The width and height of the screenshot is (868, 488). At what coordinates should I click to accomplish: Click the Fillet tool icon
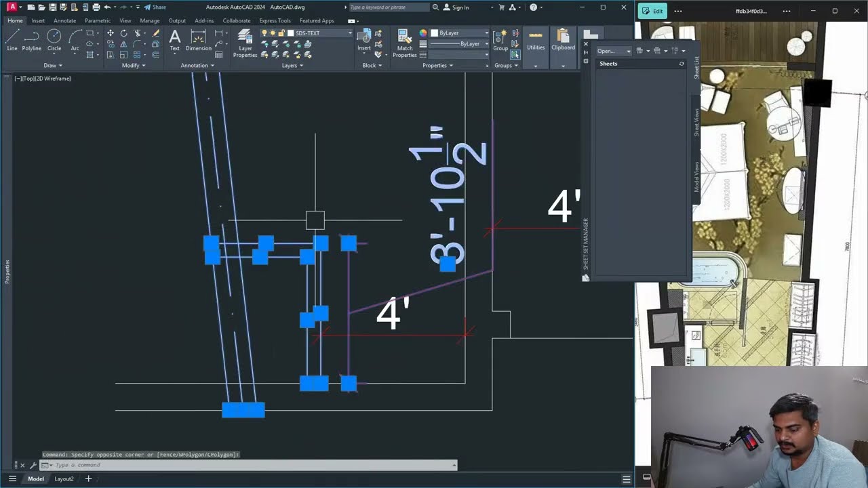(138, 44)
